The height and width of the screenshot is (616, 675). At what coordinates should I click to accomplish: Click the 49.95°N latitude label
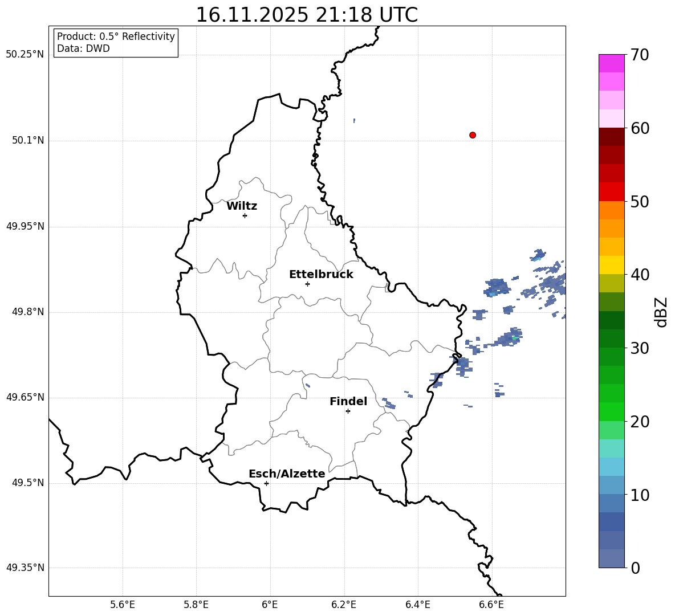[x=25, y=226]
